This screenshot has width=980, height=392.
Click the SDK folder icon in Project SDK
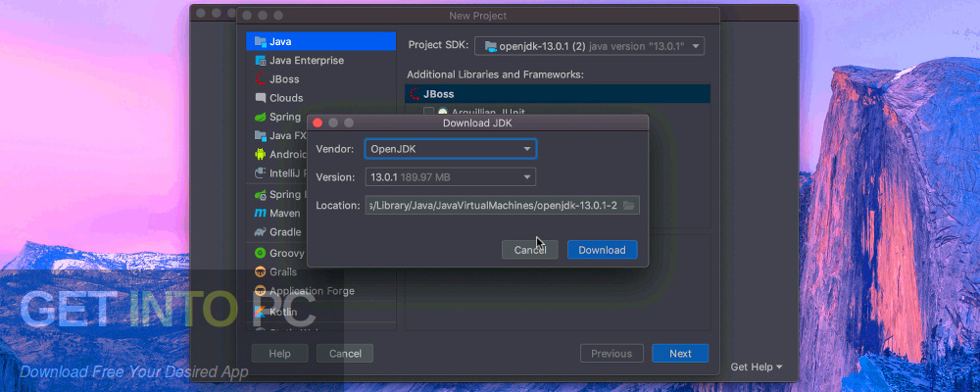coord(491,46)
